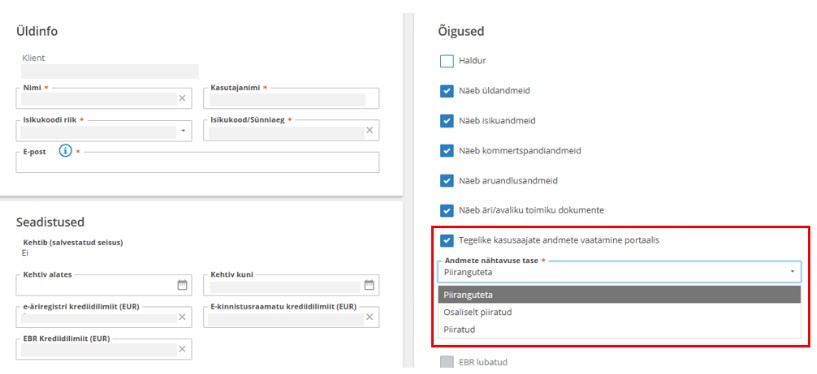Click the E-post info icon
This screenshot has width=817, height=374.
(x=65, y=152)
